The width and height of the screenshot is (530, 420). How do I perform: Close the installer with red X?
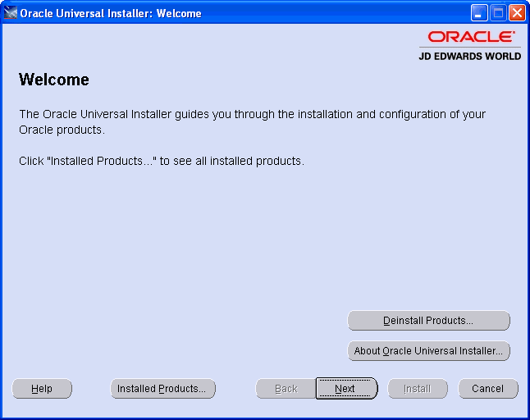[x=517, y=13]
